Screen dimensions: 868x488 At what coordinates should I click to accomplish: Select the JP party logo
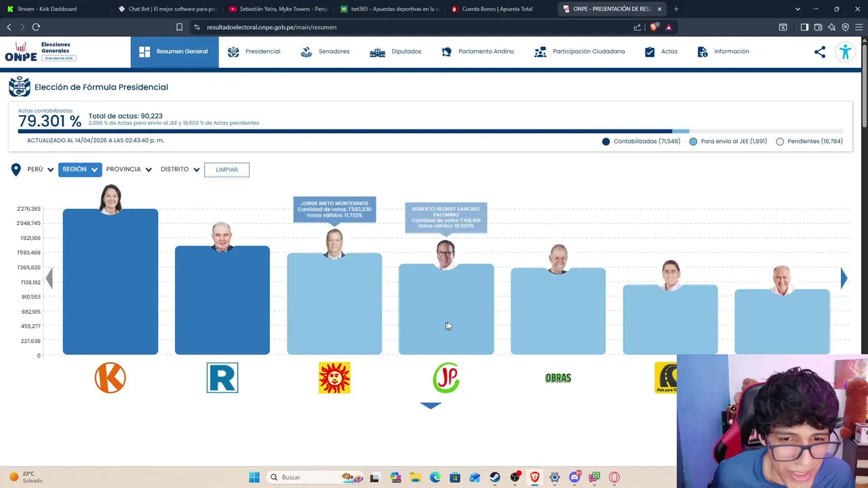(446, 378)
